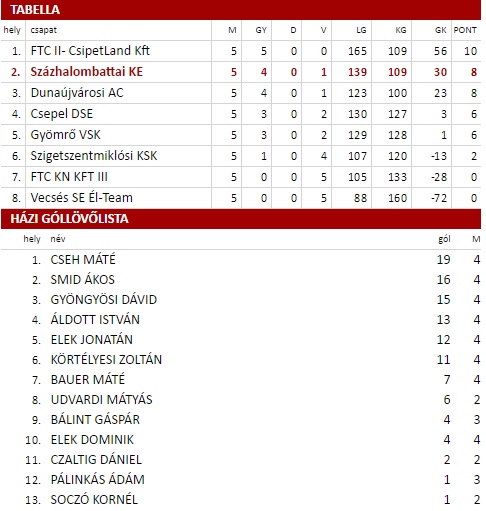Open GYÖNGYÖSI DÁVID scorer entry
The width and height of the screenshot is (486, 511).
coord(104,300)
